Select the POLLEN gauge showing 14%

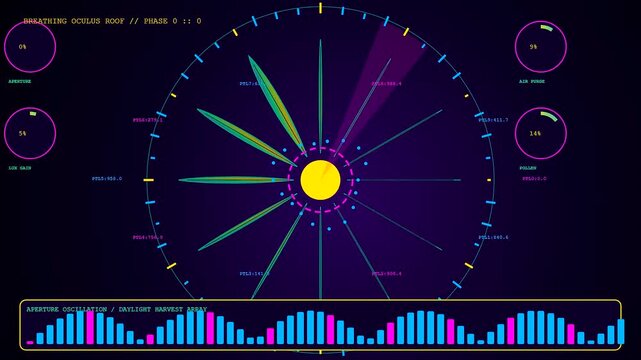click(540, 133)
